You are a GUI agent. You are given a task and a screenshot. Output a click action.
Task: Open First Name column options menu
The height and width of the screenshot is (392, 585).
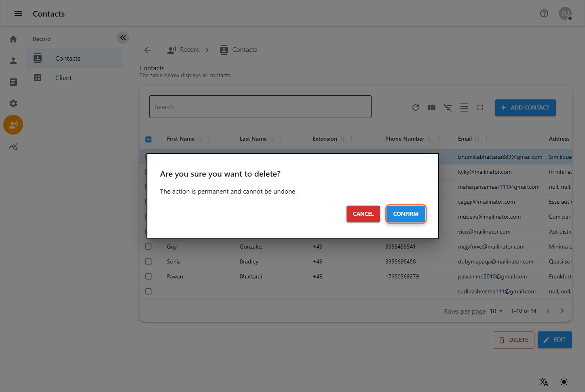click(209, 139)
